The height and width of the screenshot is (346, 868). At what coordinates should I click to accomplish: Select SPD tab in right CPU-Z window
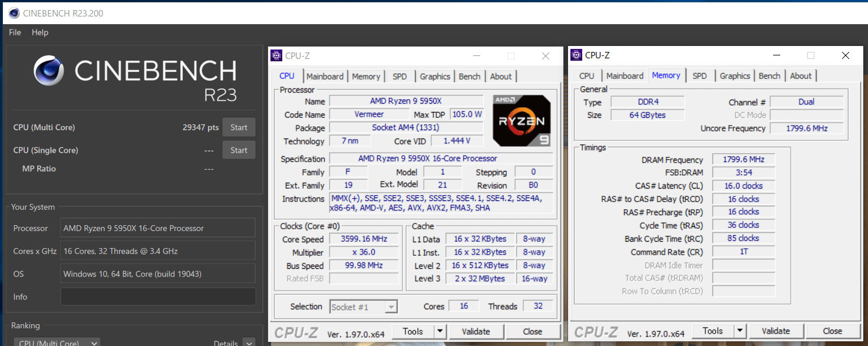click(x=699, y=75)
